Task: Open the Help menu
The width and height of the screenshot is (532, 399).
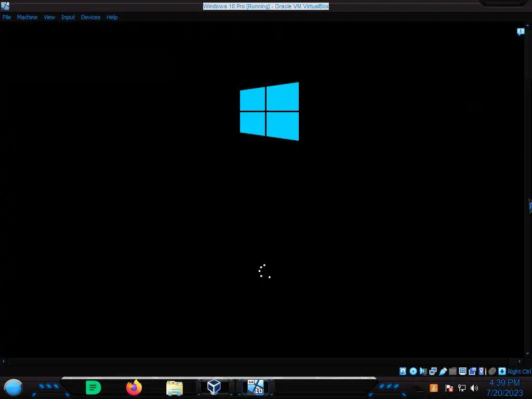Action: 112,17
